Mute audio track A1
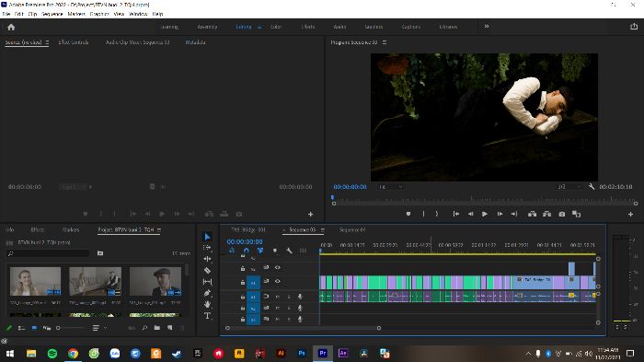 [277, 297]
